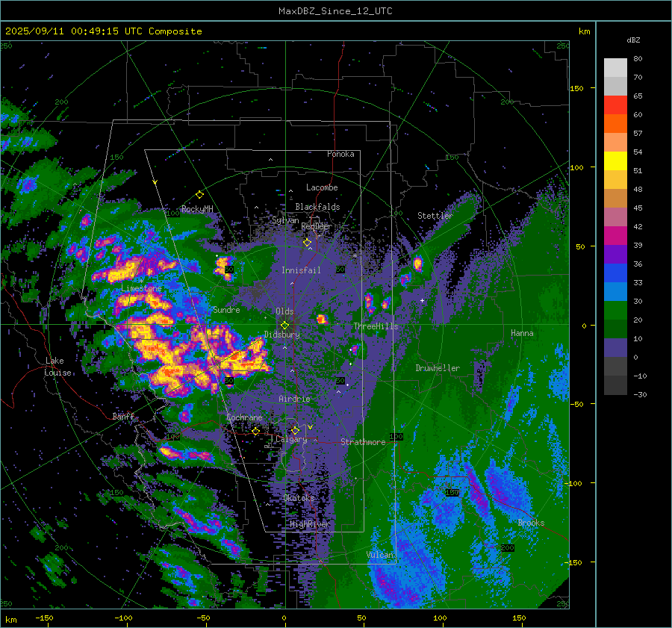
Task: Click the Ponoka town label
Action: click(340, 154)
